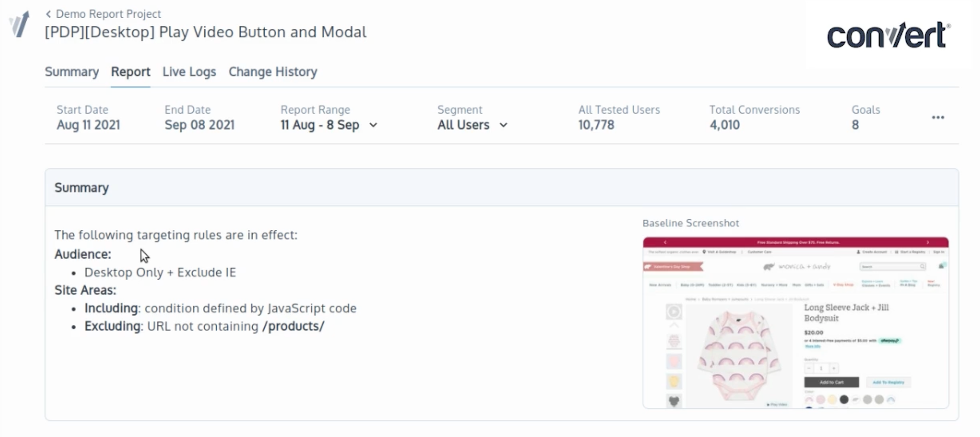Open the Baseline Screenshot thumbnail
980x437 pixels.
click(796, 323)
